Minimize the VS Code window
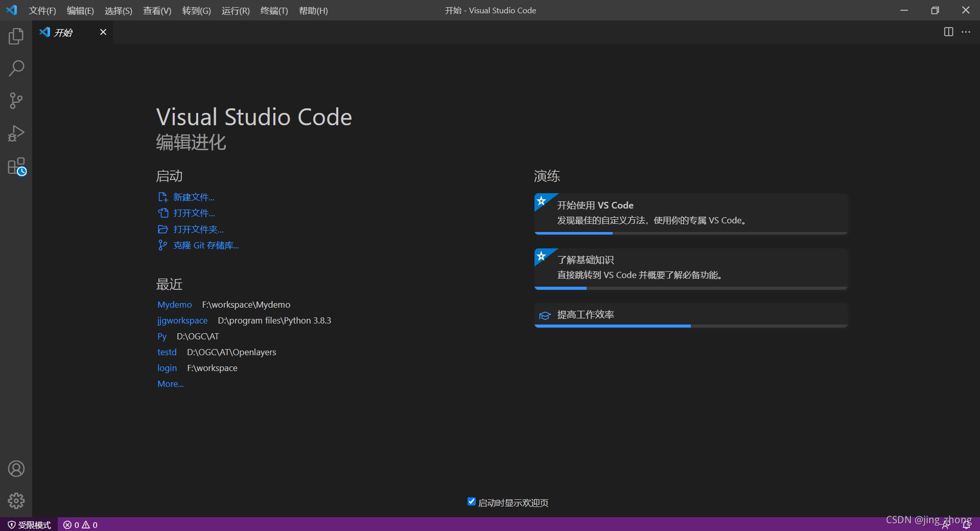 coord(904,10)
